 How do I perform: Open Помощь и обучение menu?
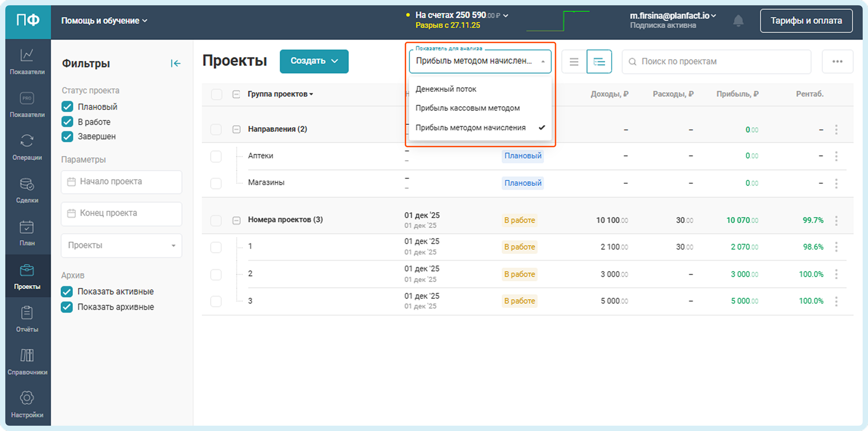tap(104, 21)
